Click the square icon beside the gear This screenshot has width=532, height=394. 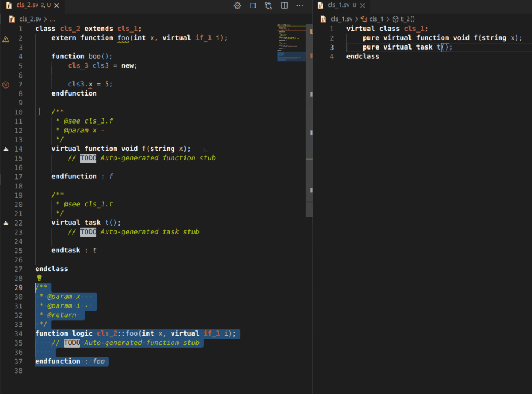[x=253, y=5]
